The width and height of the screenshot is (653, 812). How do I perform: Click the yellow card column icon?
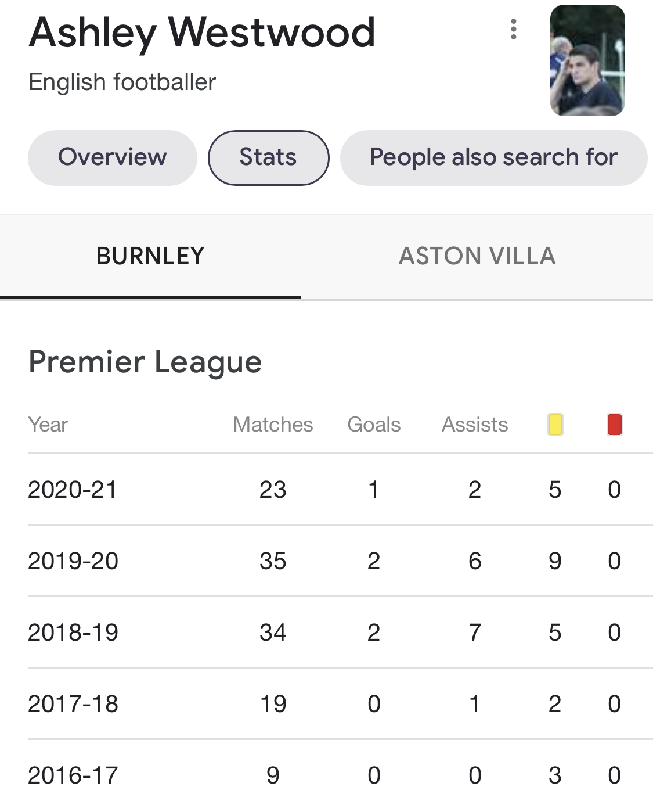pyautogui.click(x=555, y=425)
